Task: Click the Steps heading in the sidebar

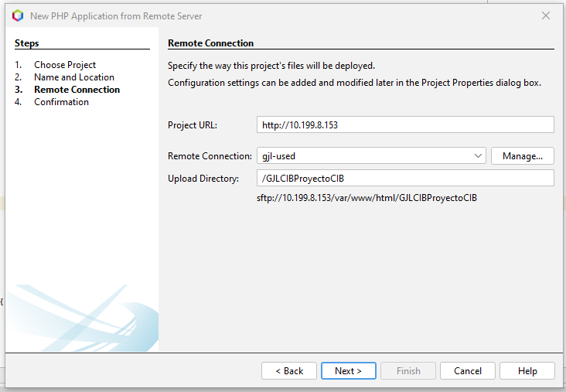Action: point(26,43)
